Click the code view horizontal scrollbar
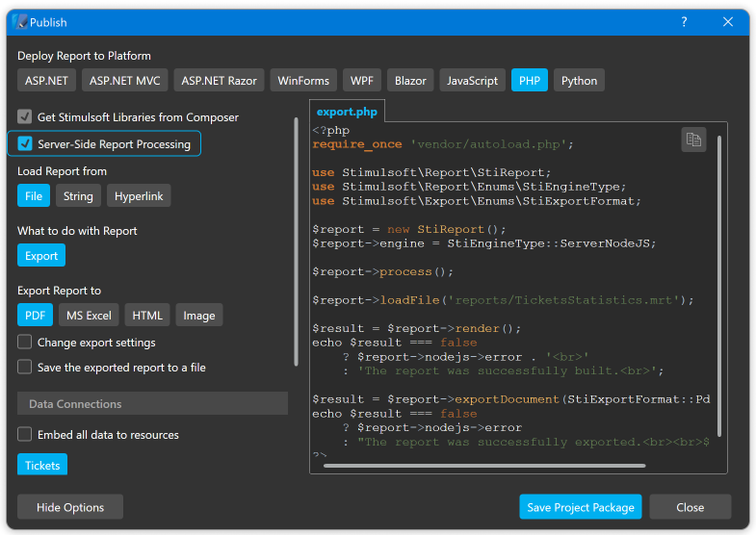756x535 pixels. click(484, 466)
